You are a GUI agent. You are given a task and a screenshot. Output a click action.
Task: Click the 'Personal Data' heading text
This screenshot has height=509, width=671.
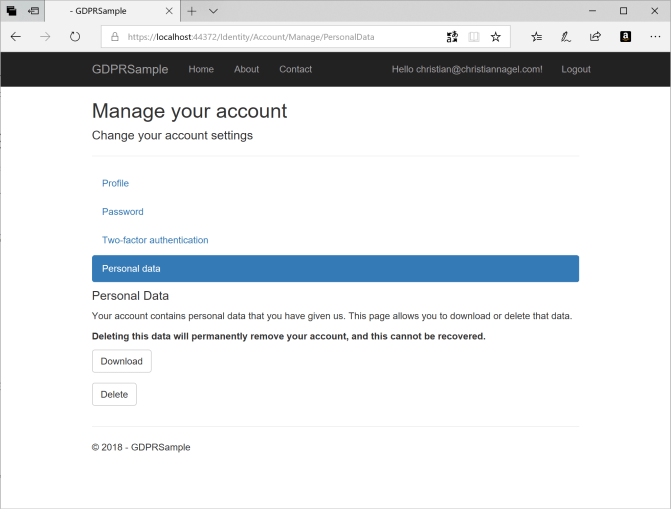point(130,296)
